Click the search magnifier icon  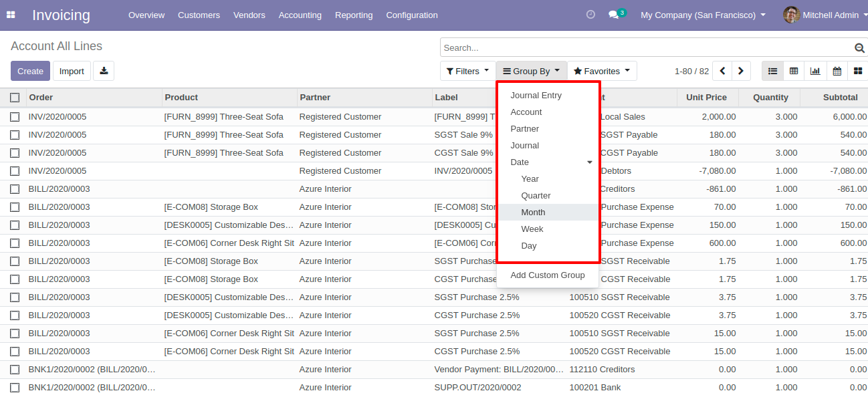(859, 48)
